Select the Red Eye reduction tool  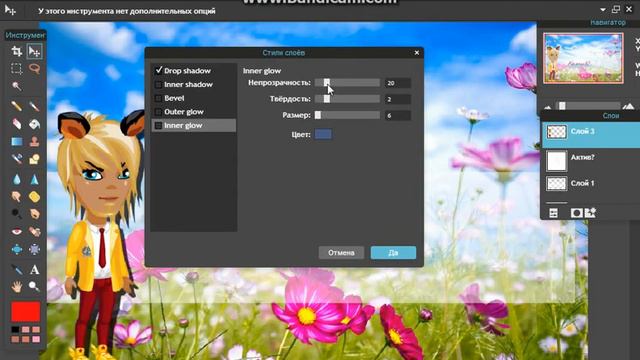tap(17, 231)
